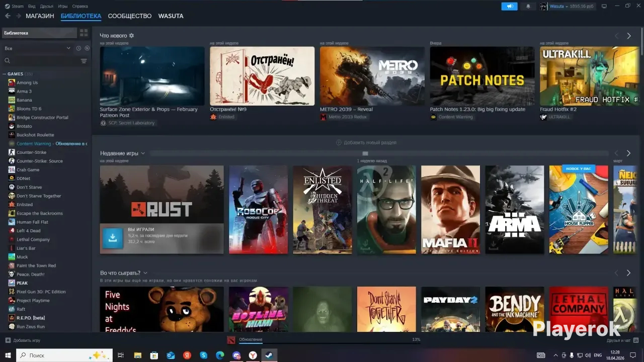Show next play suggestions arrow
Image resolution: width=644 pixels, height=362 pixels.
point(628,273)
